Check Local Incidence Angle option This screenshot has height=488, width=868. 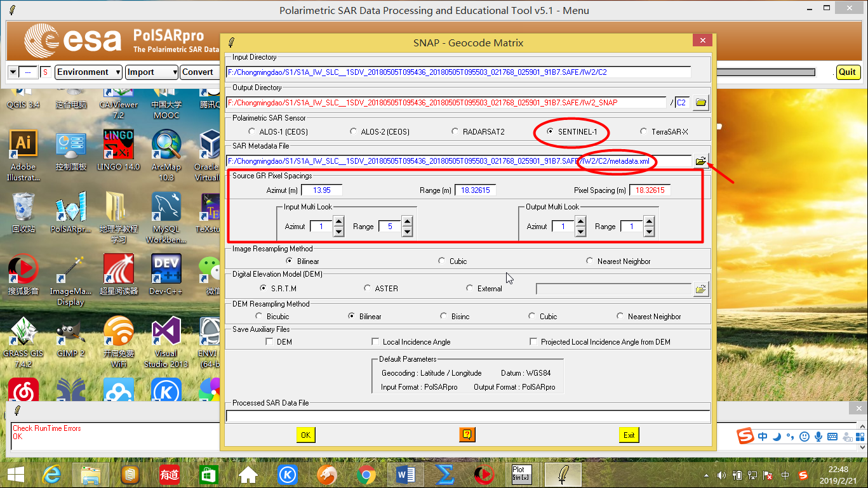(376, 341)
